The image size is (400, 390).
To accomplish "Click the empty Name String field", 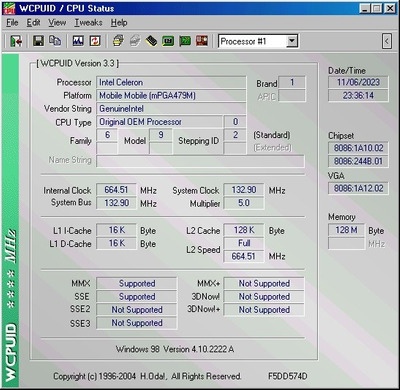I will (200, 161).
